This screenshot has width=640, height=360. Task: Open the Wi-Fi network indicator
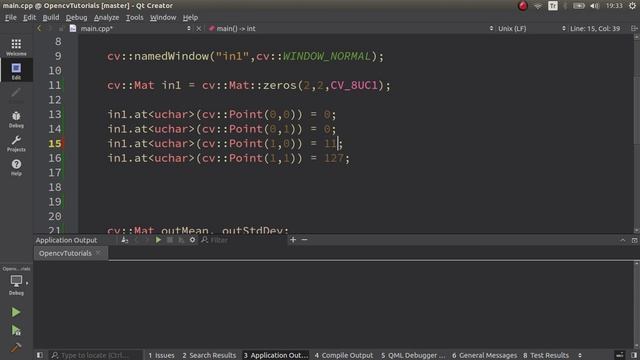pyautogui.click(x=538, y=6)
